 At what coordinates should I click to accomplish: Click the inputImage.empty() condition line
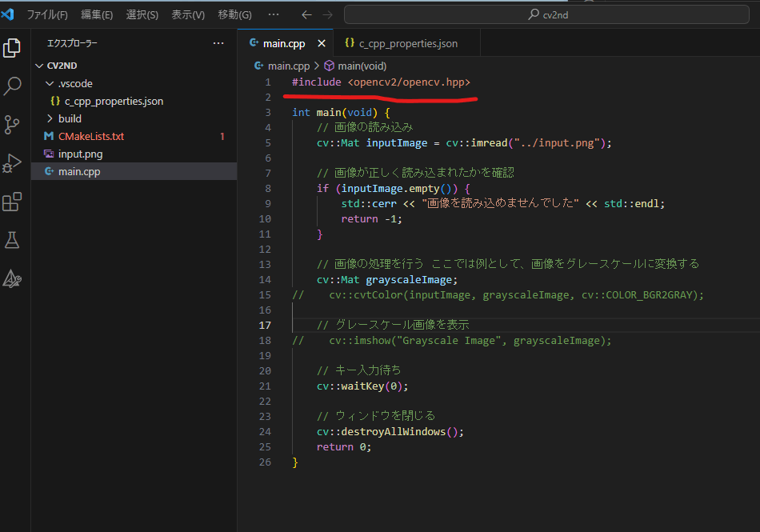[393, 189]
